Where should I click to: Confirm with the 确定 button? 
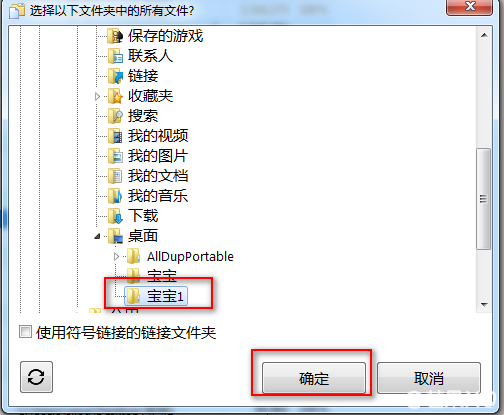tap(314, 378)
